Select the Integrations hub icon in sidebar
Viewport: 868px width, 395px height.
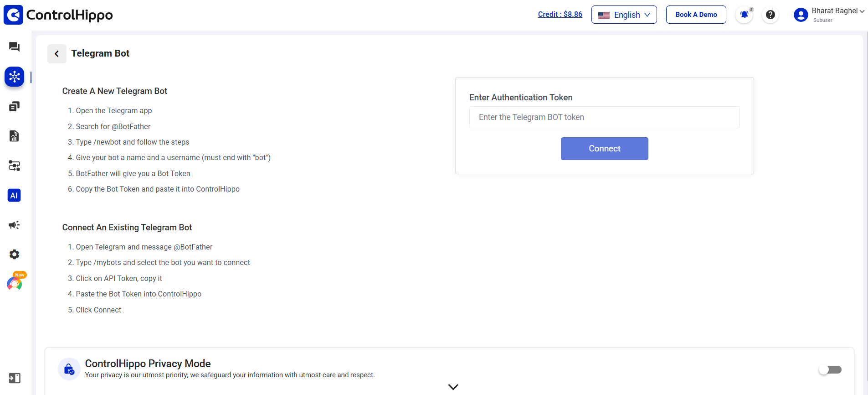tap(14, 77)
